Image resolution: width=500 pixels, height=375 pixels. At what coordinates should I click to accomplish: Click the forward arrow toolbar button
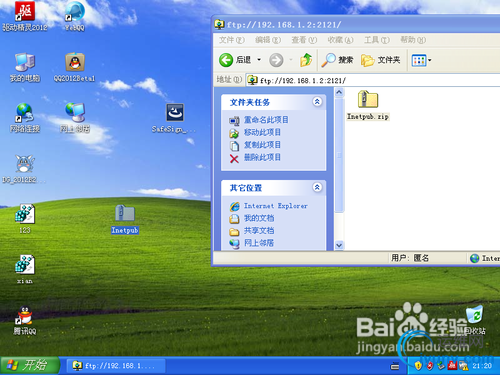[x=276, y=60]
